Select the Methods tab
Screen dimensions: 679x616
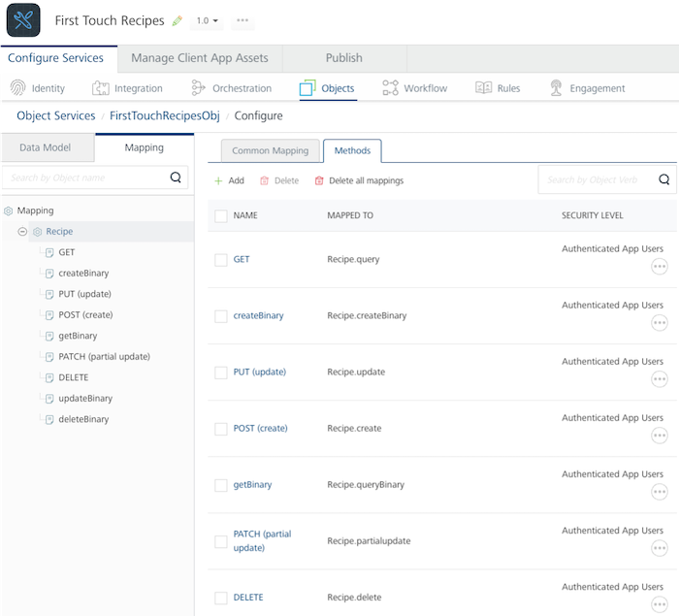[352, 150]
